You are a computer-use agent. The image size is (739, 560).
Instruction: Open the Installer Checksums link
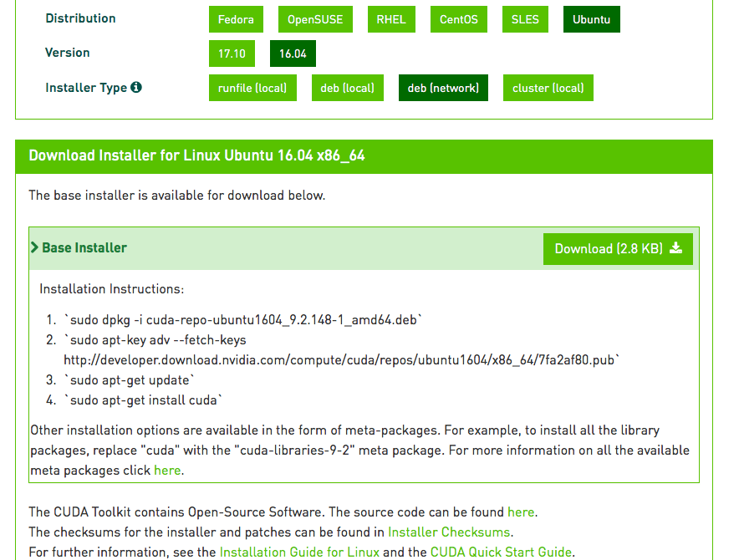449,532
